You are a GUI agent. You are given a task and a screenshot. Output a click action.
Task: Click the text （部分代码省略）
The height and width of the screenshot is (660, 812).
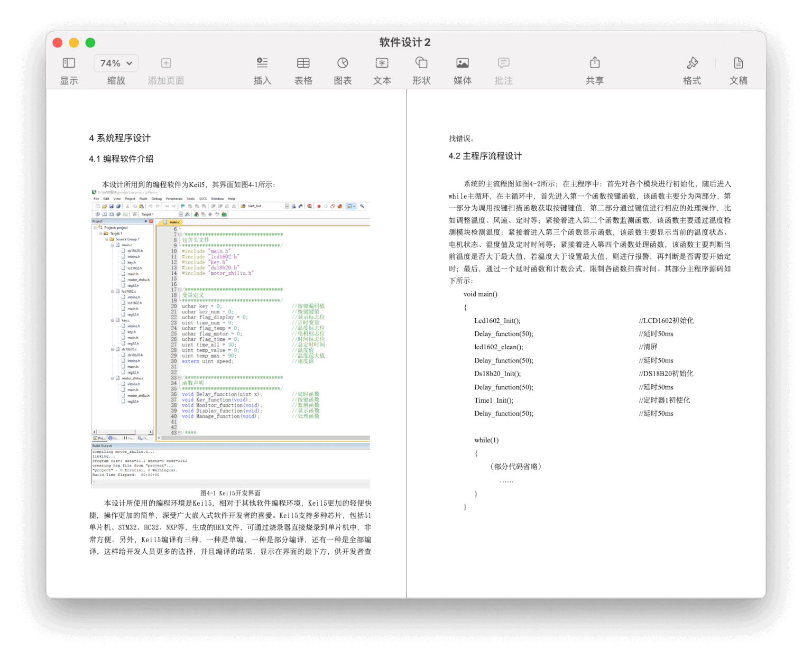515,467
